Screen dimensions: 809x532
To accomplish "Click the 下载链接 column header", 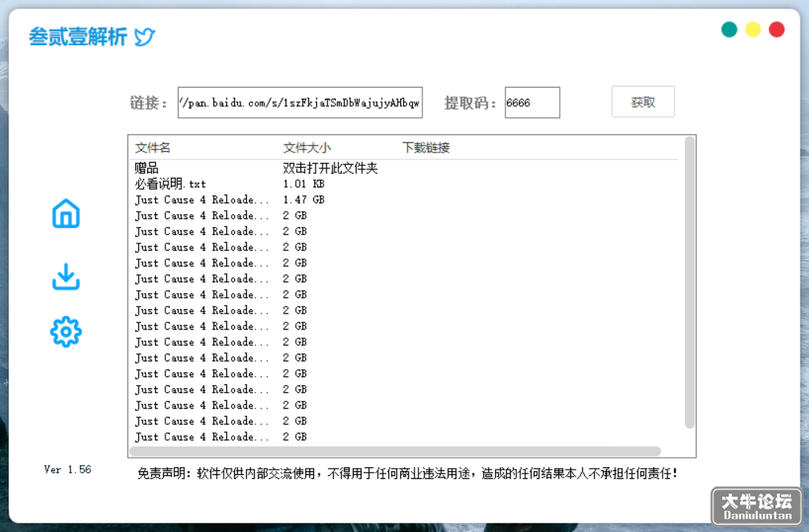I will click(x=426, y=148).
